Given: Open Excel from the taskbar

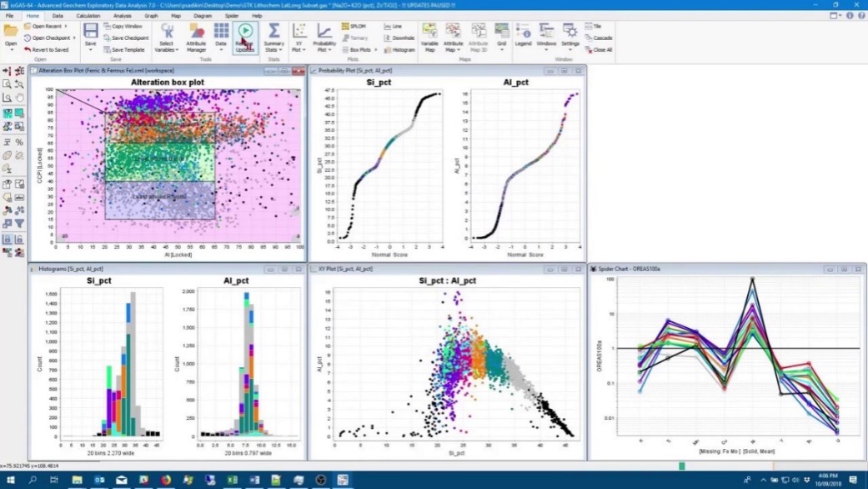Looking at the screenshot, I should click(x=232, y=480).
